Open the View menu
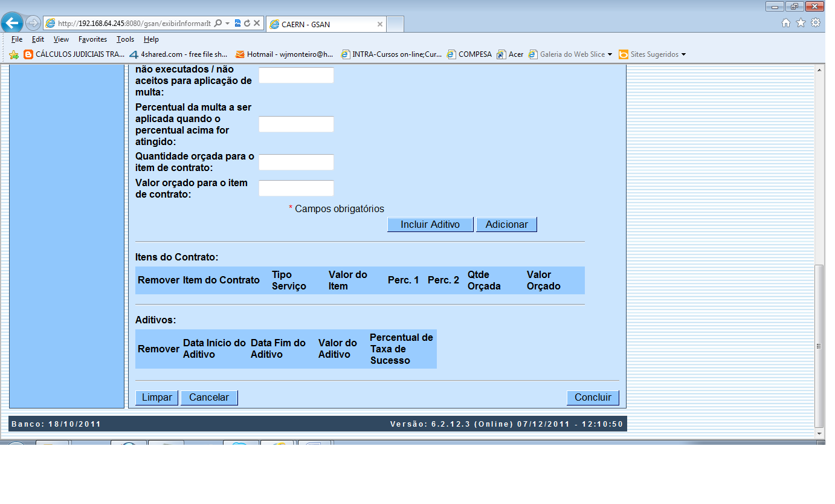Viewport: 835px width, 504px height. pyautogui.click(x=61, y=39)
